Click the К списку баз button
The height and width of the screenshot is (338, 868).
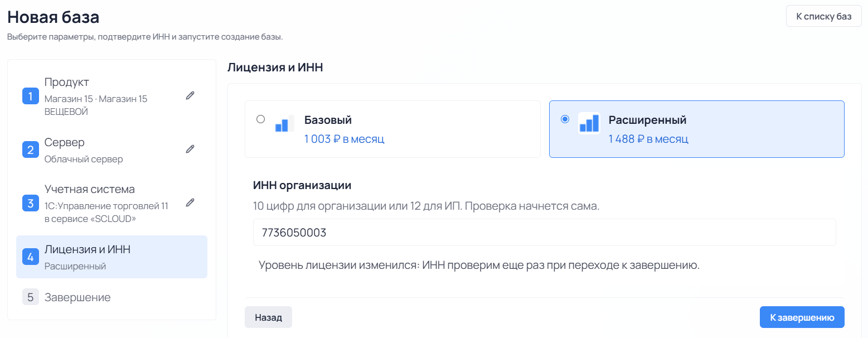click(824, 16)
